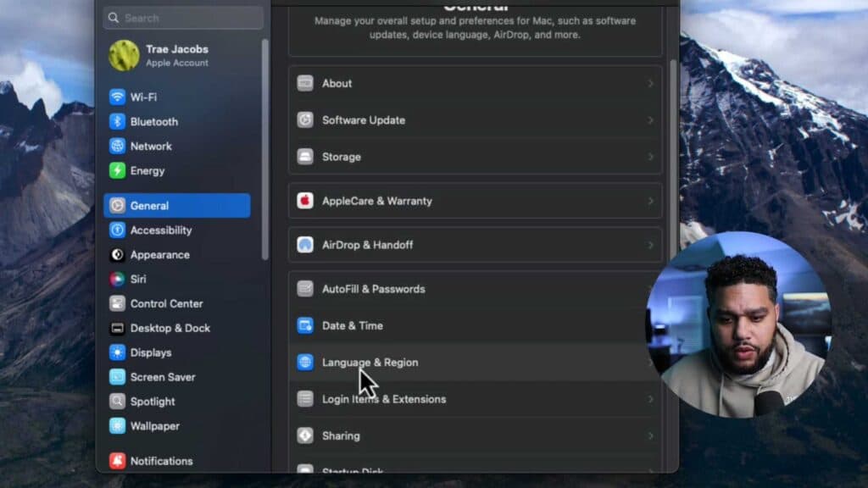
Task: Click the Accessibility sidebar icon
Action: pyautogui.click(x=117, y=230)
